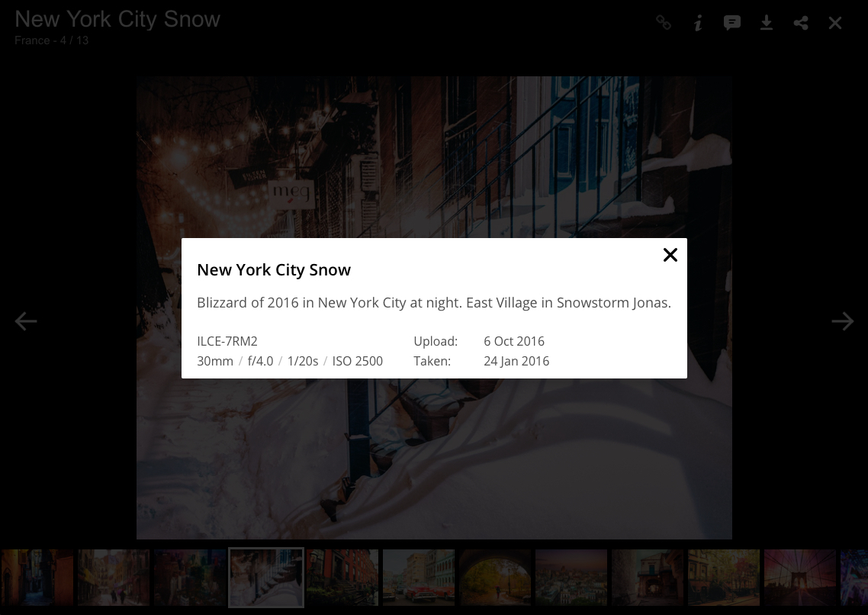
Task: Select the thumbnail with vintage red cars
Action: 419,578
